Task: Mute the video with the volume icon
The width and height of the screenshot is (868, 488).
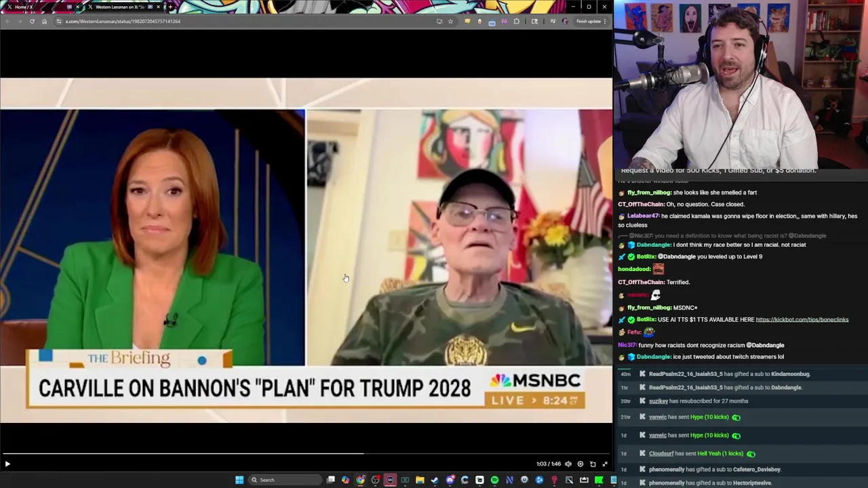Action: [x=568, y=464]
